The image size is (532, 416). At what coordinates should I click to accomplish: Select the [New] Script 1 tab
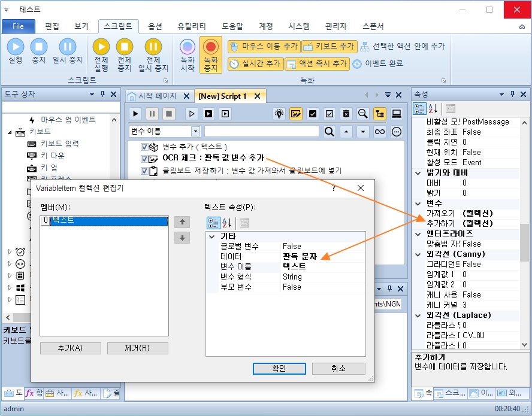(x=223, y=96)
